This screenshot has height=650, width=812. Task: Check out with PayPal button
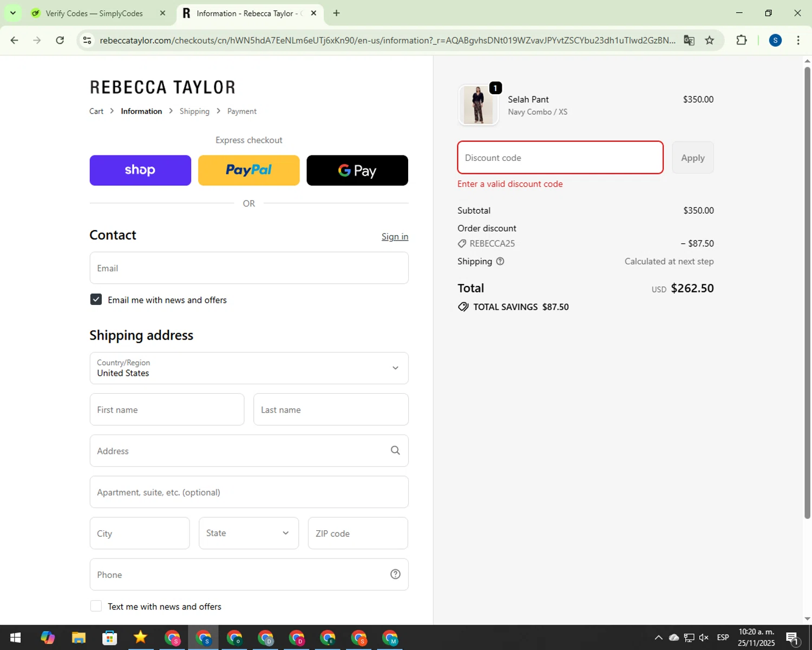click(248, 170)
